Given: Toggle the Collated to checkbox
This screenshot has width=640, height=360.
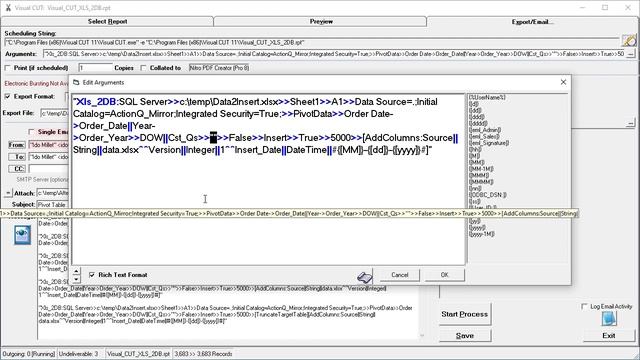Looking at the screenshot, I should click(143, 68).
